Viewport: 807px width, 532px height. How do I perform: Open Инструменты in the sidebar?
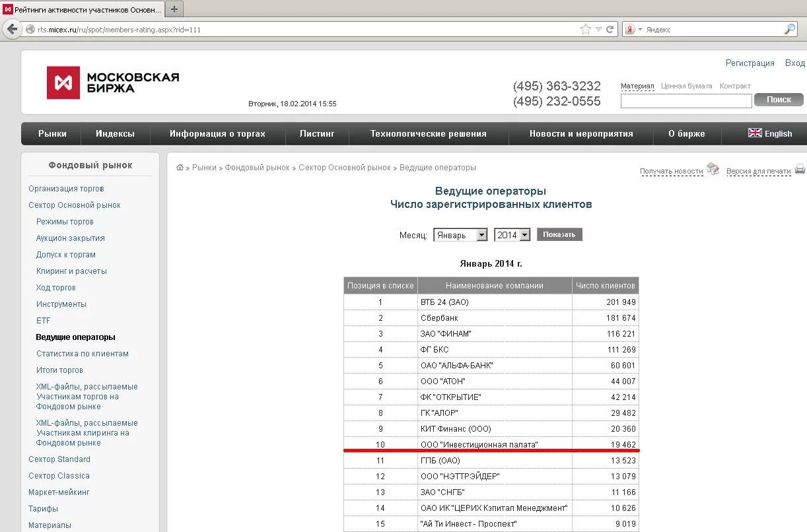point(61,304)
